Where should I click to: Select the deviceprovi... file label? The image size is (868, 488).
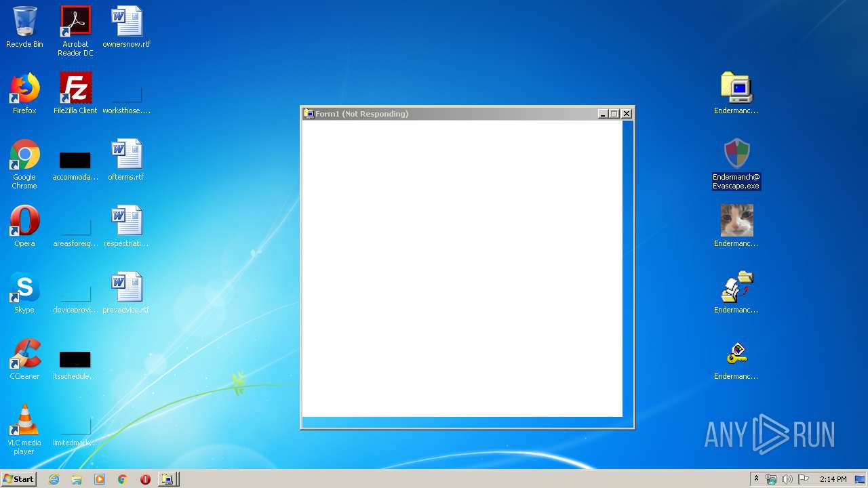pyautogui.click(x=75, y=310)
